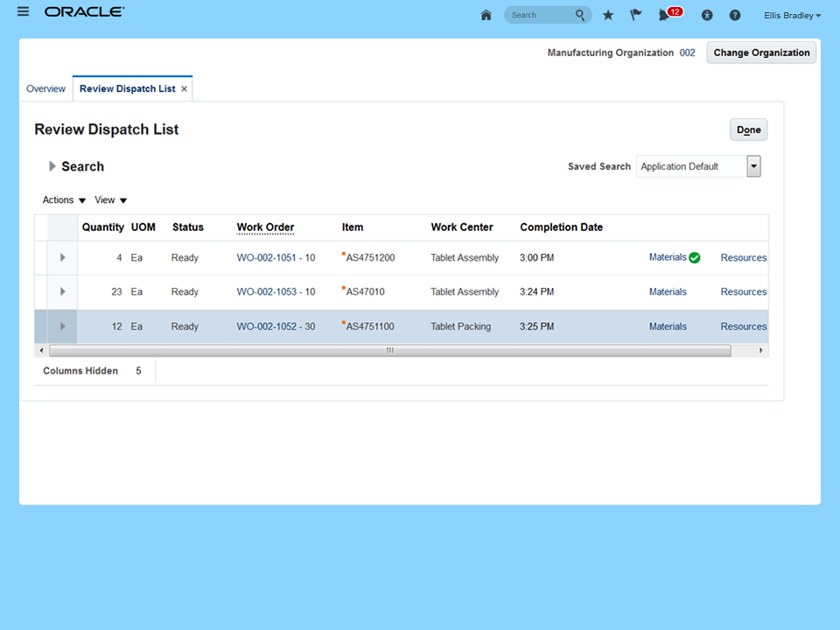Click the scroll right arrow of table
Screen dimensions: 840x630
(x=760, y=351)
